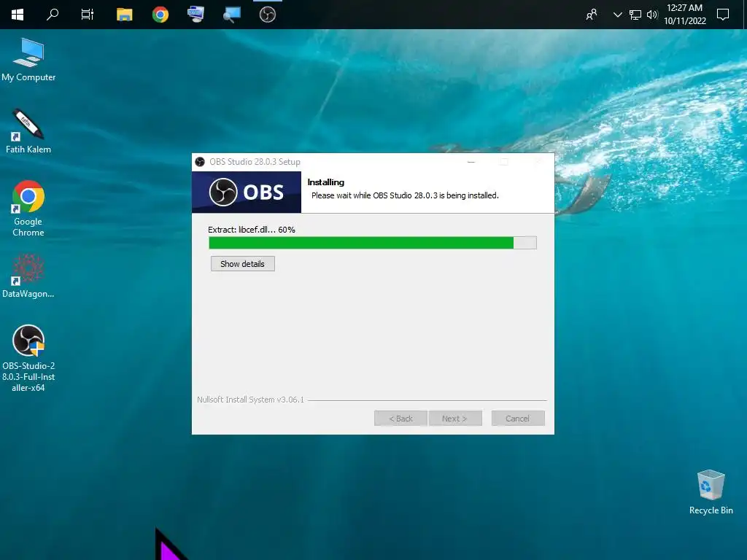Click the Cancel button in Setup
Viewport: 747px width, 560px height.
[x=518, y=419]
